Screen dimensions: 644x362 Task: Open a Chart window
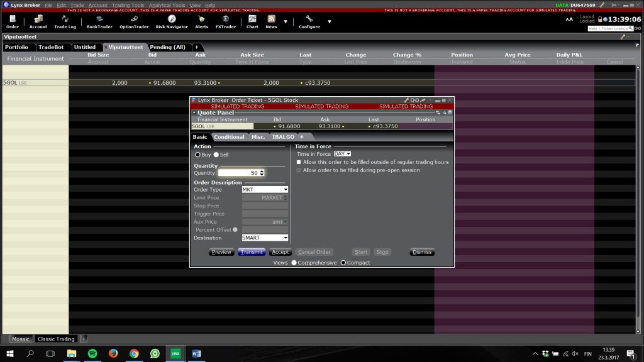click(x=252, y=22)
